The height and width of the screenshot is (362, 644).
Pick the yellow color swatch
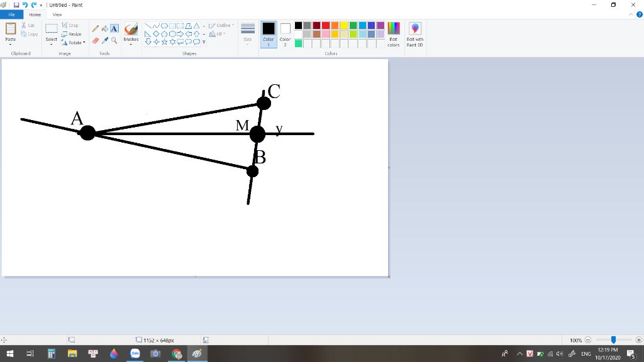click(344, 25)
